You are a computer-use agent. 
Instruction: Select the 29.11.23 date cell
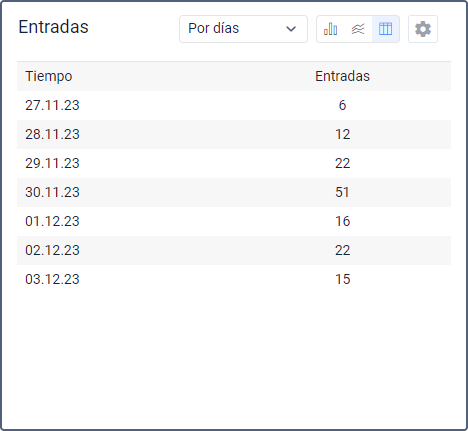52,163
